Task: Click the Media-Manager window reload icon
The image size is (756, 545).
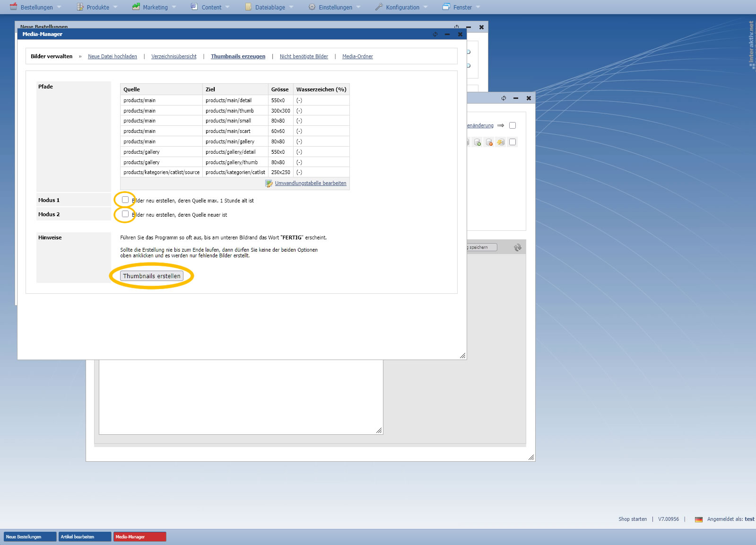Action: click(x=435, y=34)
